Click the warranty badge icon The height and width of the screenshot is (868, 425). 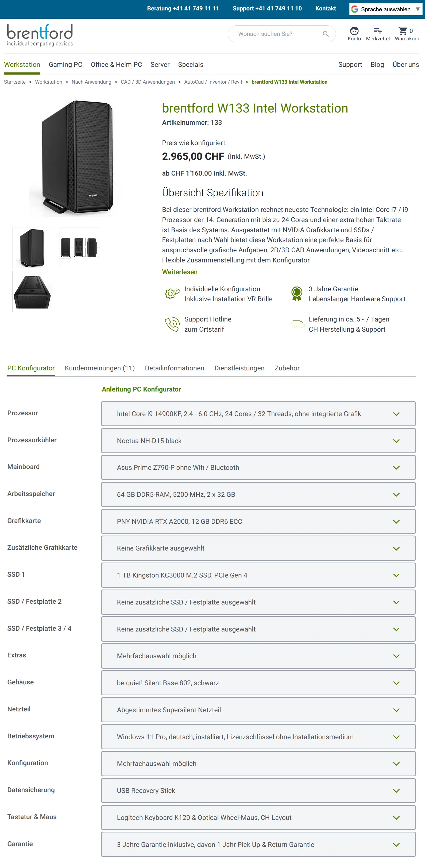pyautogui.click(x=297, y=293)
